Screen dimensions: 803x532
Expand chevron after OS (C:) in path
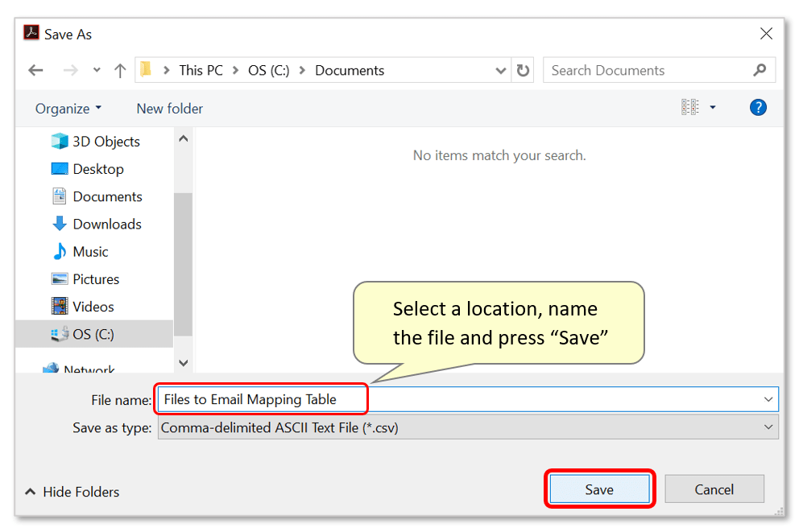click(x=302, y=70)
